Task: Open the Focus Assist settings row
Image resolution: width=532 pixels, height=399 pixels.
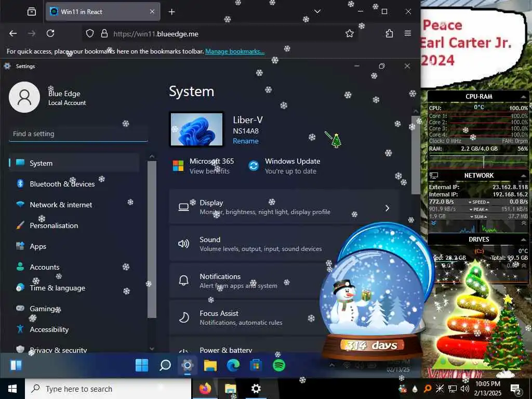Action: point(284,318)
